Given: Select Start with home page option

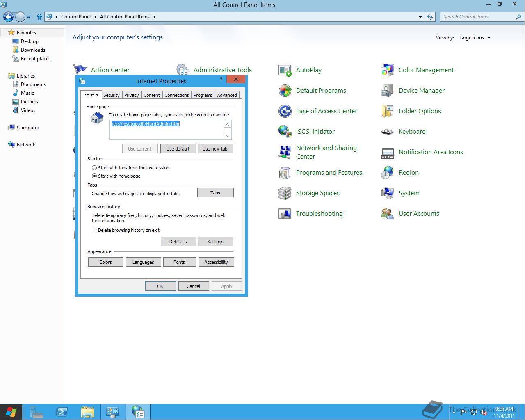Looking at the screenshot, I should (94, 176).
